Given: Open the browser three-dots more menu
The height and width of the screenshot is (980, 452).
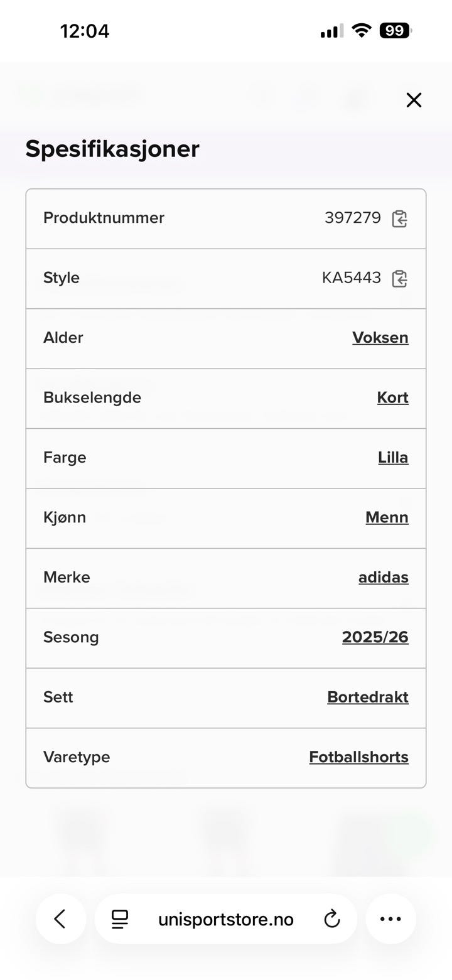Looking at the screenshot, I should [390, 919].
